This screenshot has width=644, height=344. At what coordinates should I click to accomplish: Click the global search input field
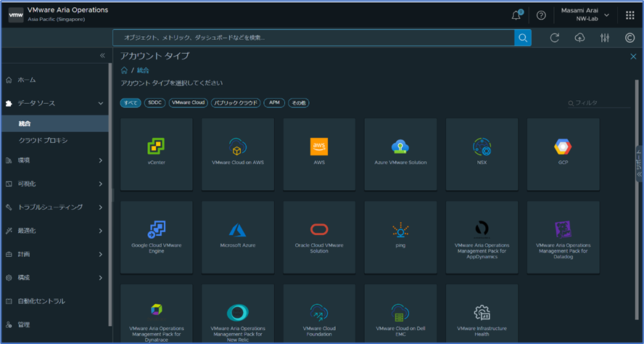click(x=313, y=38)
